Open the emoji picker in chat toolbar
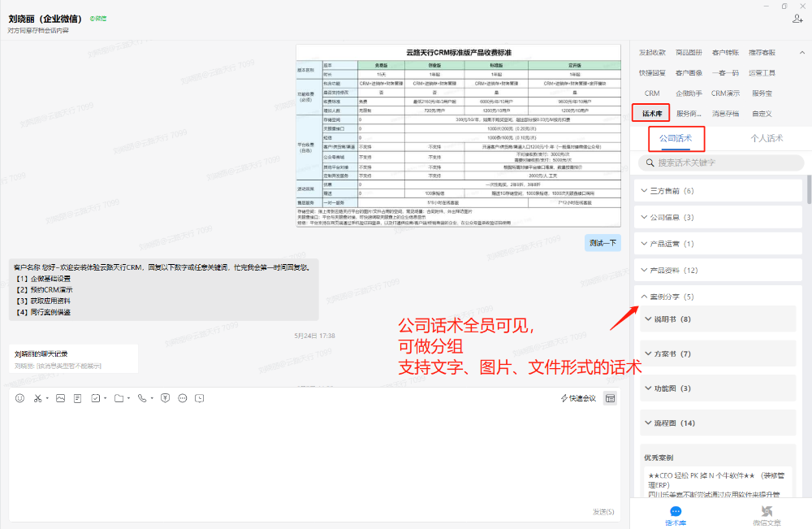This screenshot has width=812, height=529. [19, 398]
